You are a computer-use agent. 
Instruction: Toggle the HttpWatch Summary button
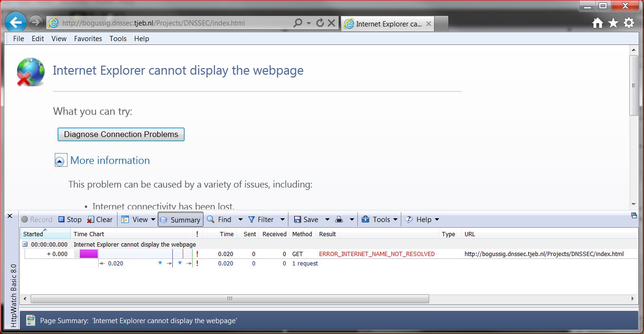pos(180,220)
